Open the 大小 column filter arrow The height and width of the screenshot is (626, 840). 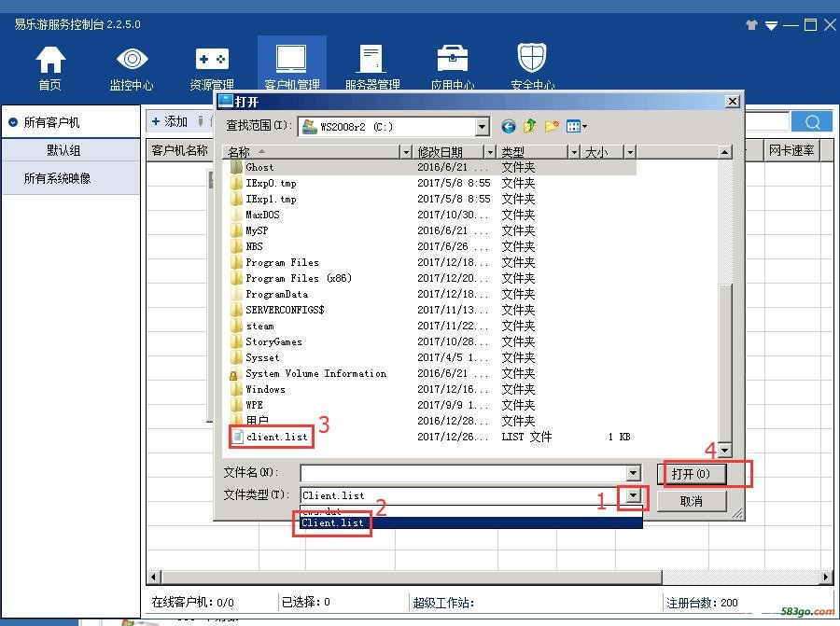(x=630, y=152)
